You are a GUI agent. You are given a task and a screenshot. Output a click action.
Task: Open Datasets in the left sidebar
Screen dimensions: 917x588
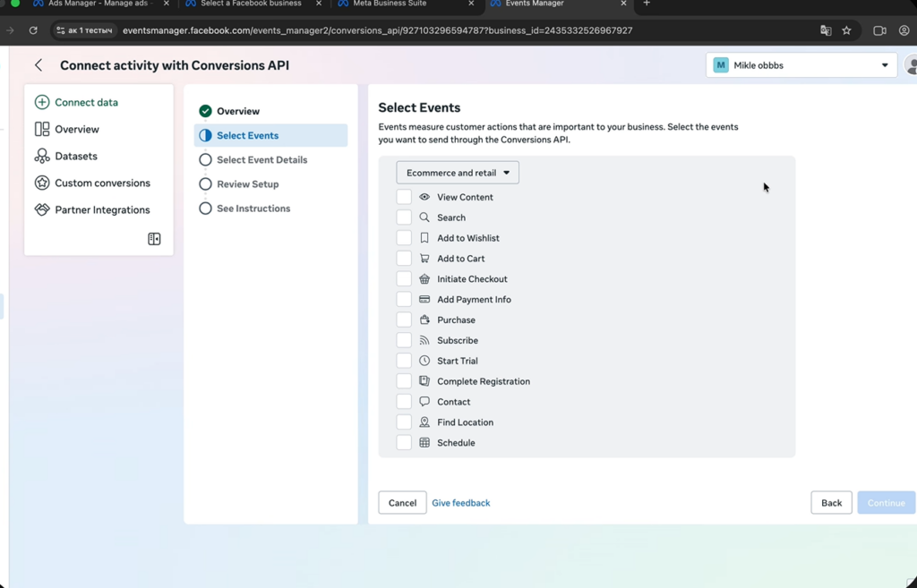(x=76, y=156)
